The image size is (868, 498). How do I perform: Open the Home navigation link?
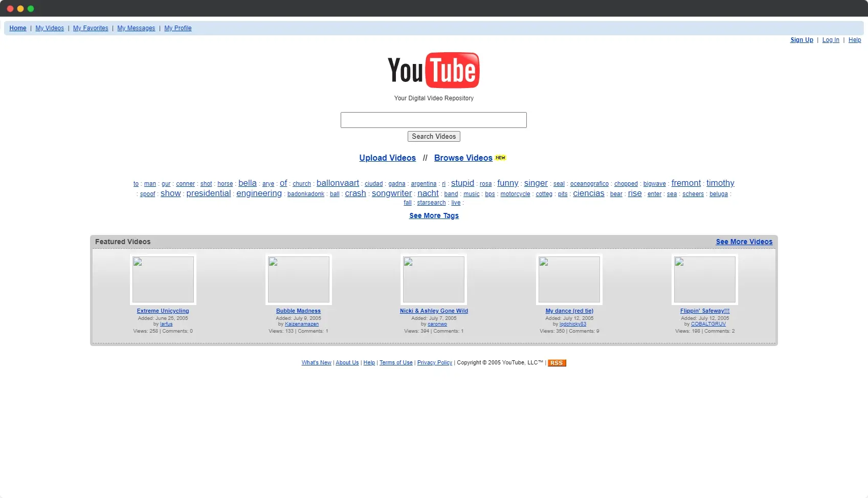(18, 28)
